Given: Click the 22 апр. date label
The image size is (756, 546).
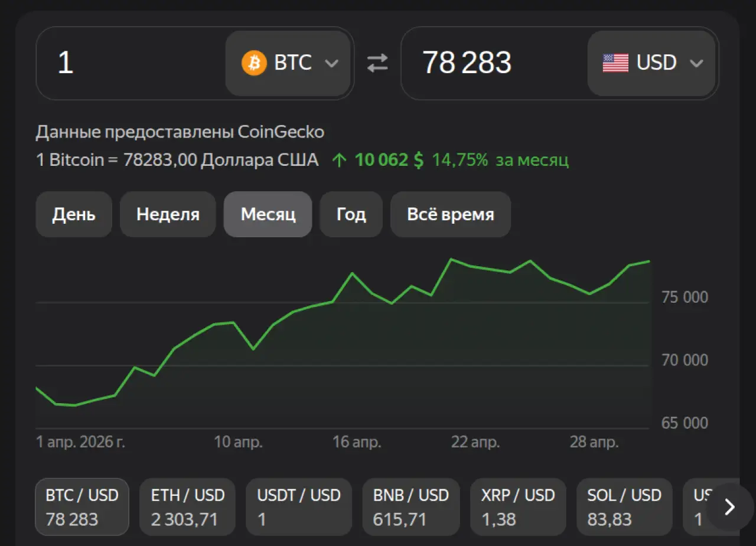Looking at the screenshot, I should 475,442.
